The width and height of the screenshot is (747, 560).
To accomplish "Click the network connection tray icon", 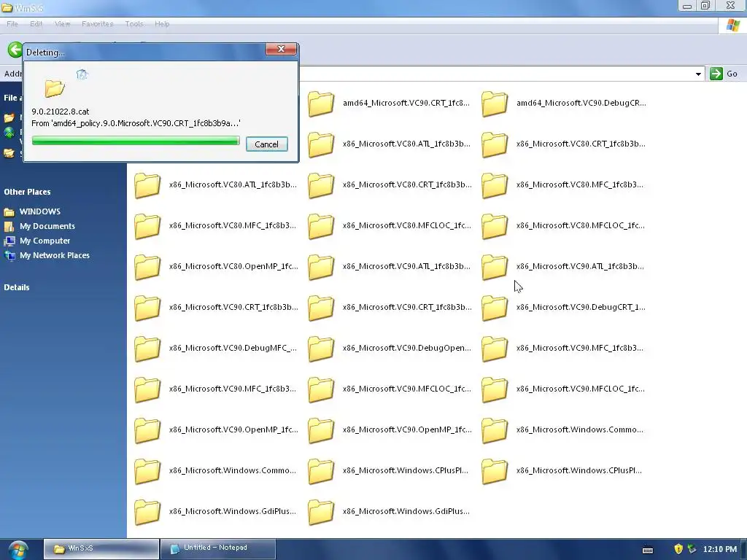I will (x=692, y=549).
